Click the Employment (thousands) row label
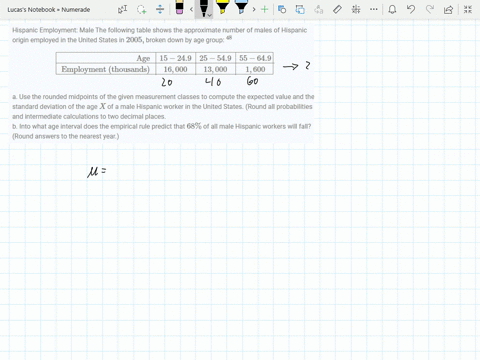The height and width of the screenshot is (360, 480). click(105, 69)
